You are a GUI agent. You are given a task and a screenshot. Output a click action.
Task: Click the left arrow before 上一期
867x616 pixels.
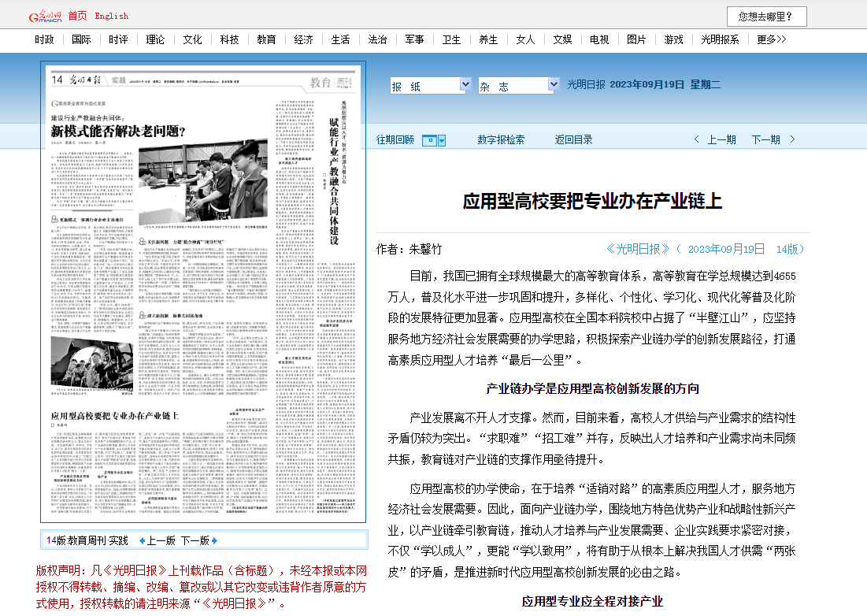pyautogui.click(x=697, y=139)
